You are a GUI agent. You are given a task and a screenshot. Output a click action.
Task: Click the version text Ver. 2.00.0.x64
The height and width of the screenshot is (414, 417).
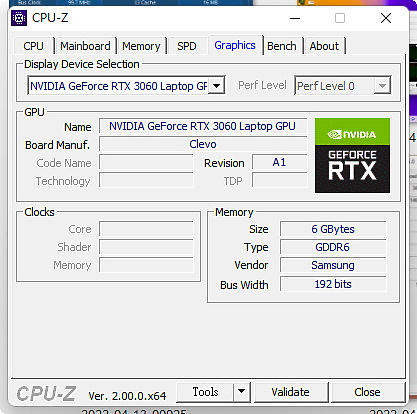pos(127,396)
